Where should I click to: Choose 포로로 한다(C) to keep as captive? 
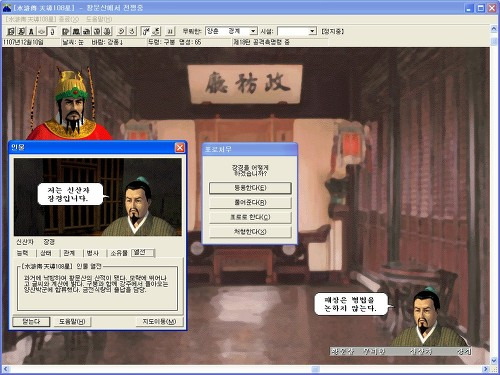pyautogui.click(x=250, y=217)
